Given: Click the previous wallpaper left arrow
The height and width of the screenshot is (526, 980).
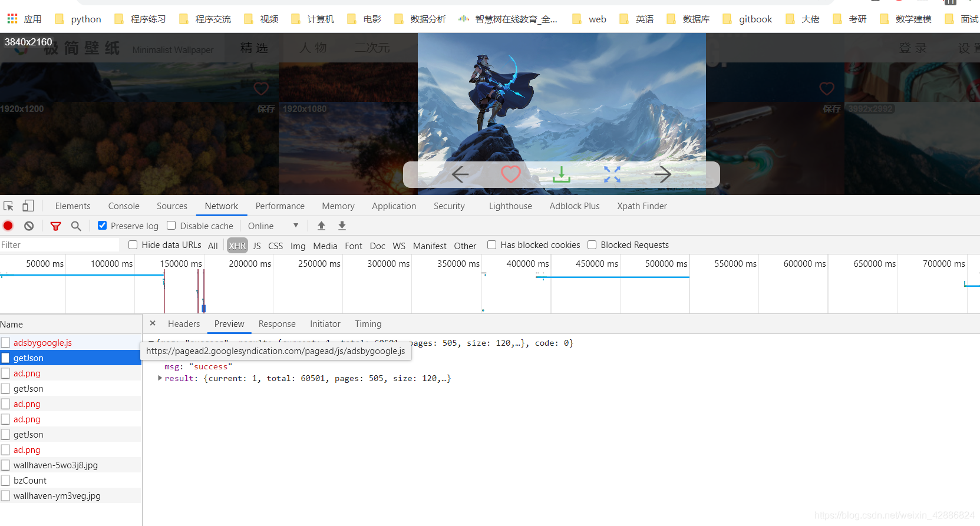Looking at the screenshot, I should [x=460, y=174].
